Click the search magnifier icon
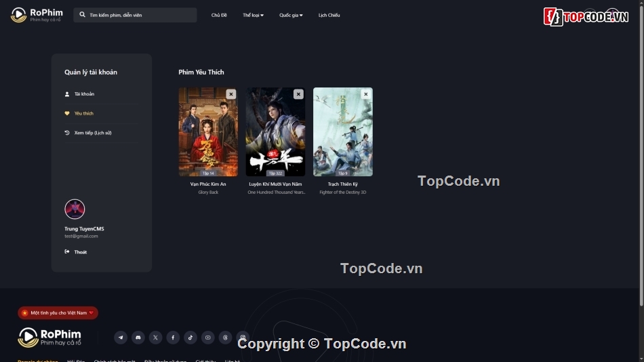This screenshot has height=362, width=644. click(82, 14)
